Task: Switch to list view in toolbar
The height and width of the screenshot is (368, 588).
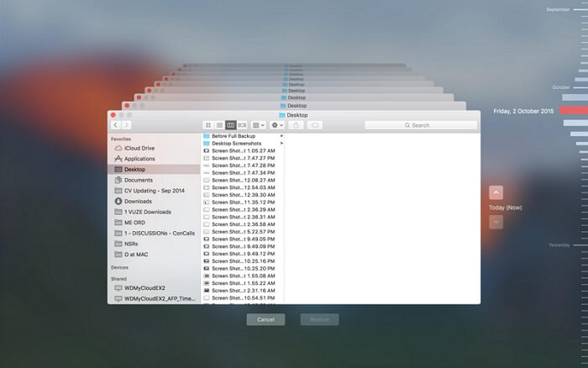Action: click(x=218, y=125)
